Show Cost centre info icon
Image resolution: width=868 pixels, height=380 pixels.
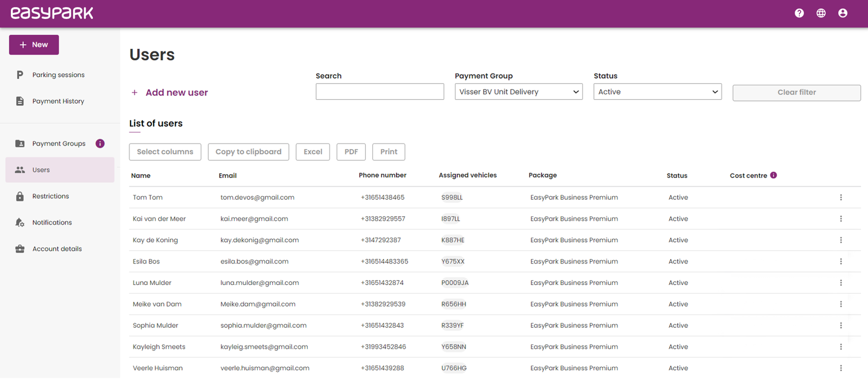774,175
